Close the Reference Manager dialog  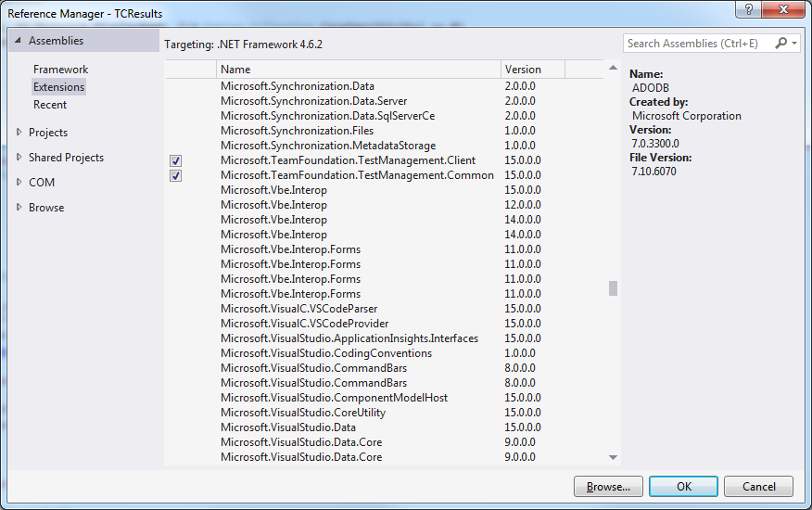pos(783,9)
